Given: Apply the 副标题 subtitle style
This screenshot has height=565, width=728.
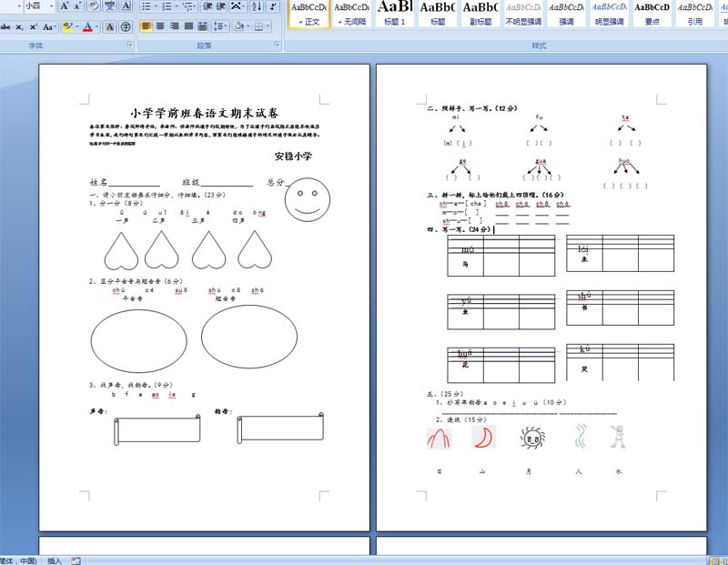Looking at the screenshot, I should pos(480,14).
